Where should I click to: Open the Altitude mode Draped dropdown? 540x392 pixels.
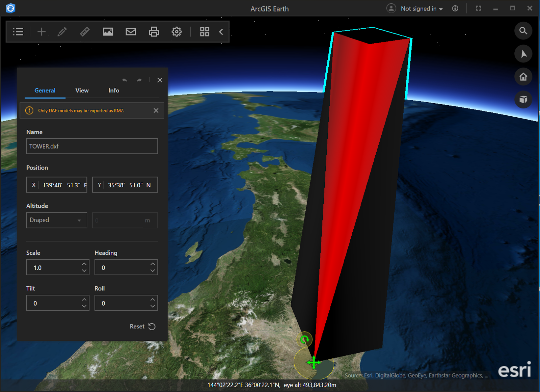click(x=57, y=220)
